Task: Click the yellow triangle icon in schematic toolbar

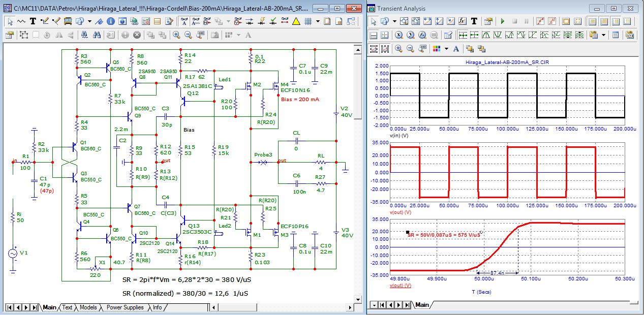Action: click(x=296, y=21)
